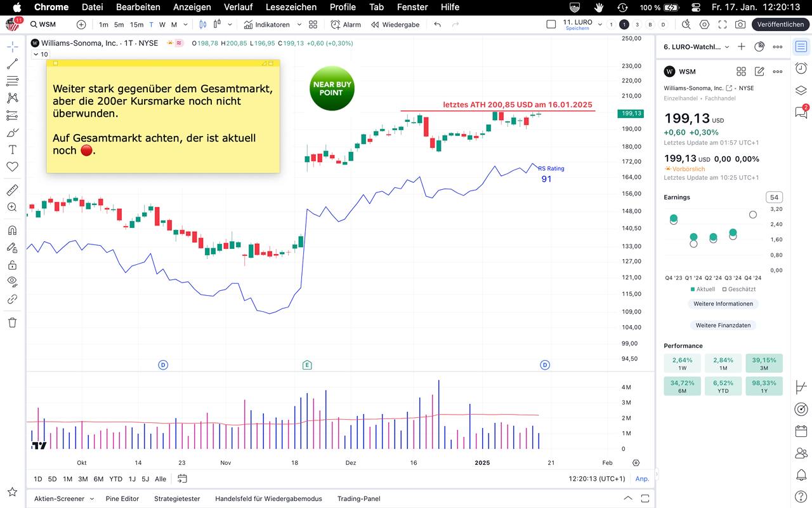
Task: Open the Pine Editor tab
Action: pos(122,498)
